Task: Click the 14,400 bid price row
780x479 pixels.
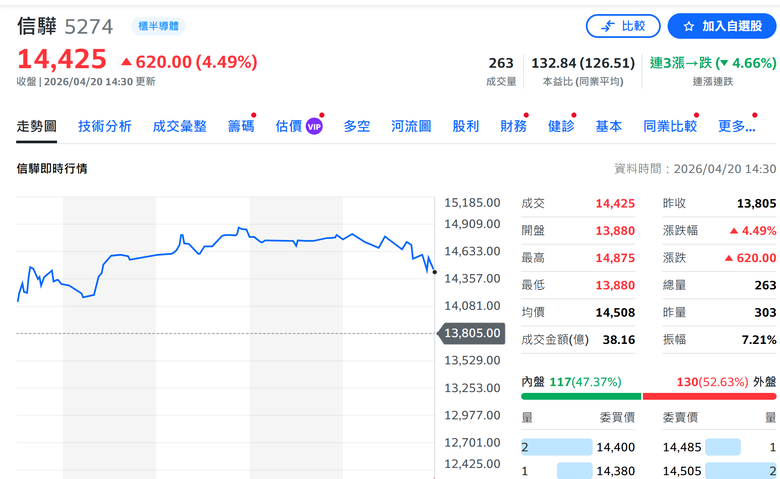Action: tap(578, 447)
